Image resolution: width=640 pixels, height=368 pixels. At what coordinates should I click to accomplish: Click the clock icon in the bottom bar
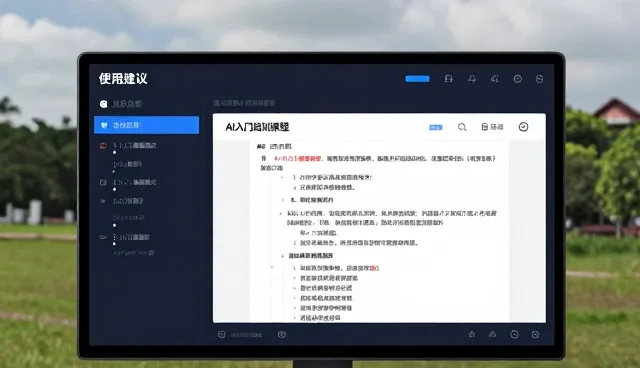(x=514, y=335)
